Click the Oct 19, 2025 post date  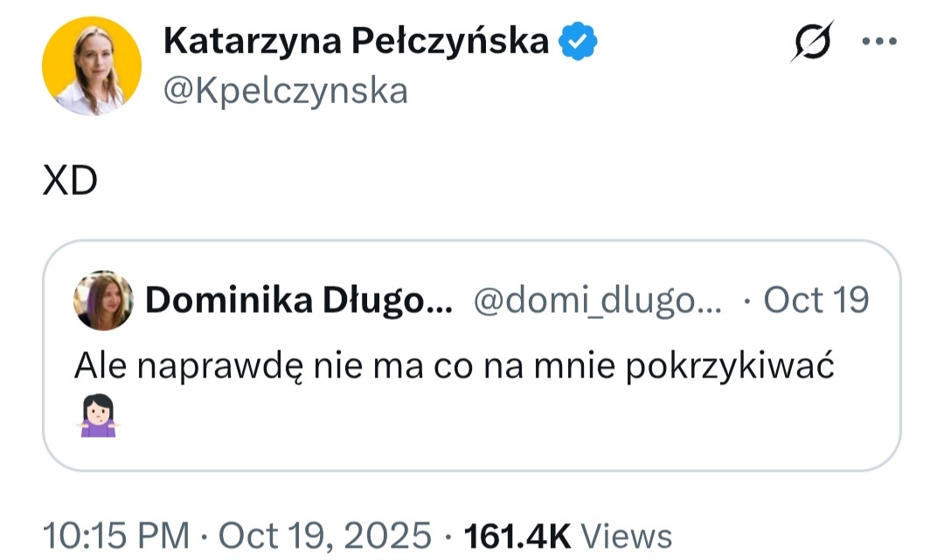point(324,536)
